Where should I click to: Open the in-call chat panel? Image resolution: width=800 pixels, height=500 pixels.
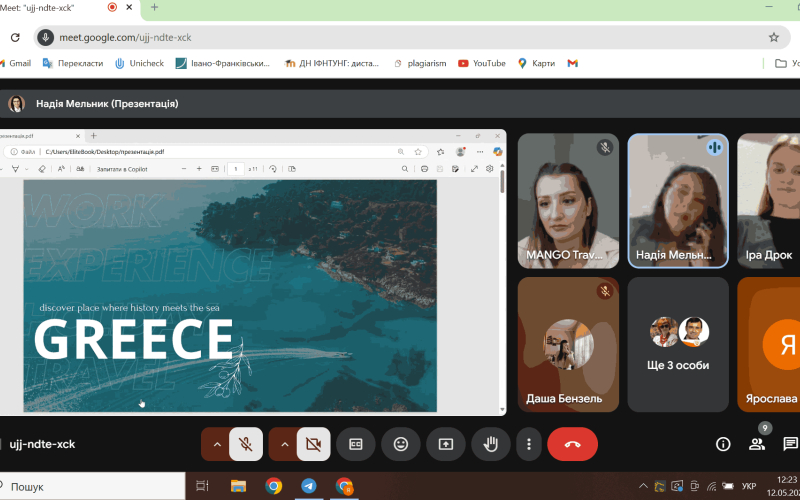(790, 444)
